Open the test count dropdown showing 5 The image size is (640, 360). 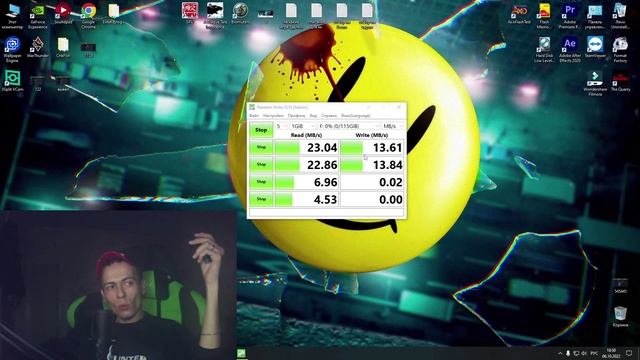[x=281, y=126]
